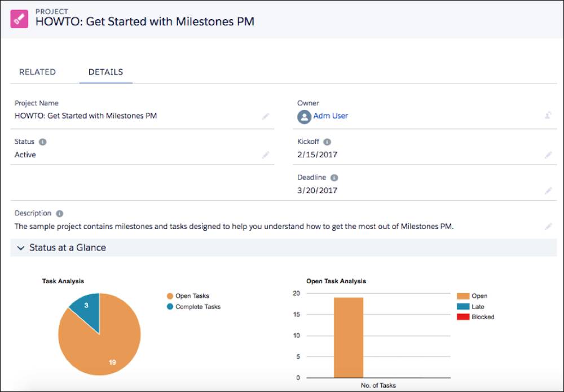Click the Task Analysis chart title

point(63,281)
